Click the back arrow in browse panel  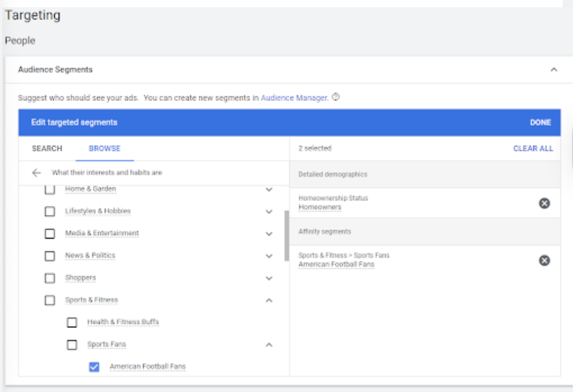coord(36,173)
